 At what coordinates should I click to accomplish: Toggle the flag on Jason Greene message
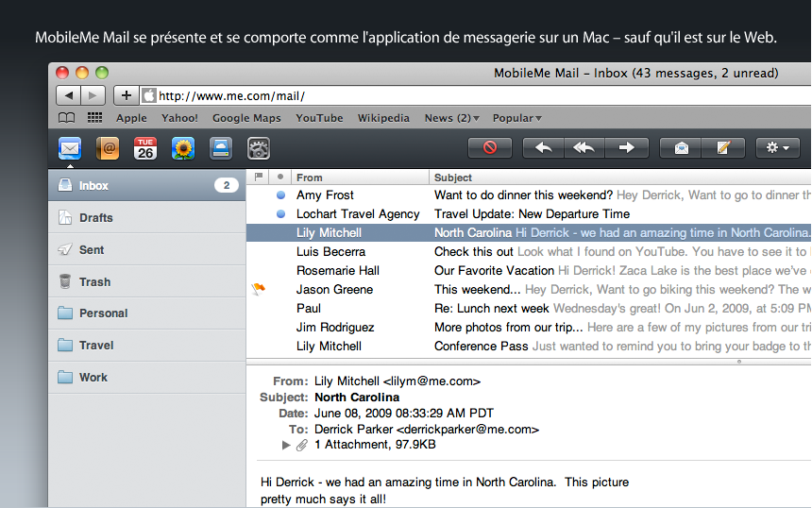pos(259,289)
